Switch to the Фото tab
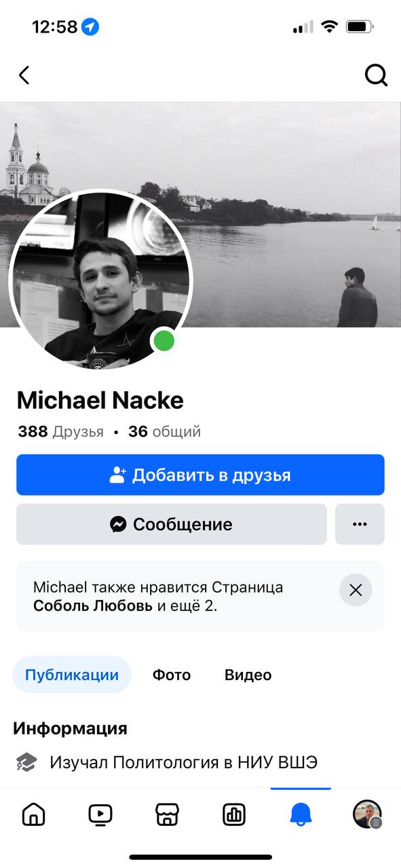This screenshot has width=401, height=868. [172, 675]
